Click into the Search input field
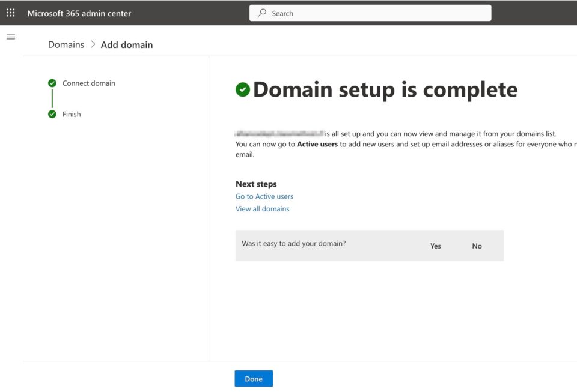This screenshot has height=392, width=577. (x=361, y=13)
